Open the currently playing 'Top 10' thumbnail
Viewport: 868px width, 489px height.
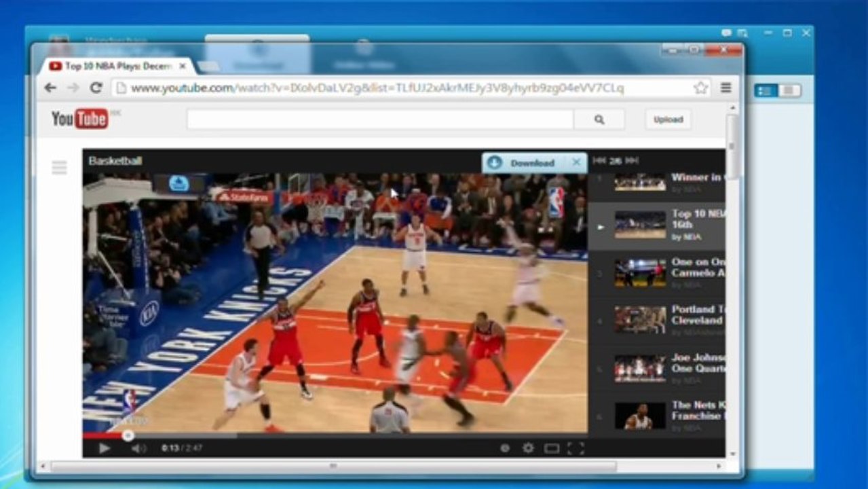point(640,225)
